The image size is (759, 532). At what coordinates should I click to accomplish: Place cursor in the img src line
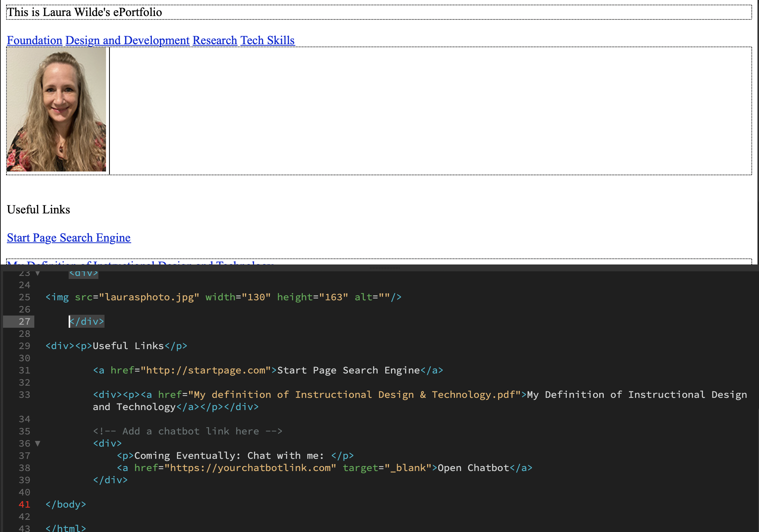tap(149, 297)
